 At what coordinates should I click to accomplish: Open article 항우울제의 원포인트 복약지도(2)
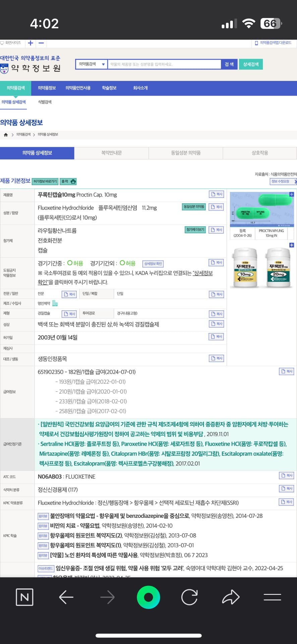[86, 536]
